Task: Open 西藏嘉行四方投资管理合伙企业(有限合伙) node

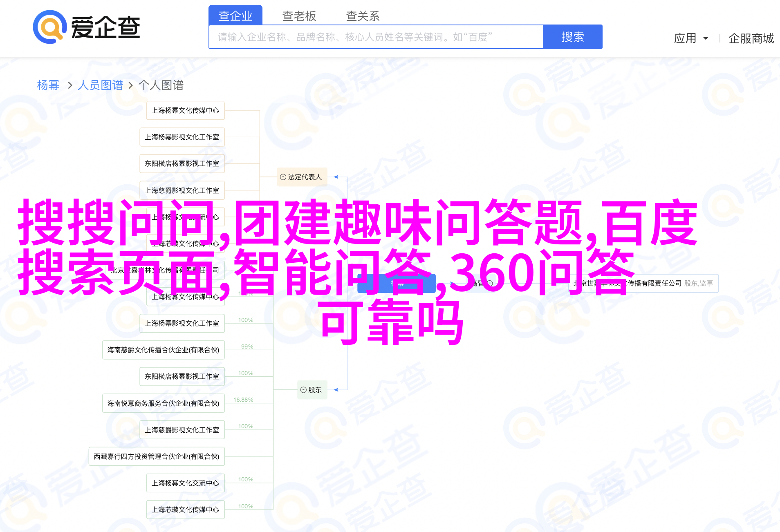Action: click(157, 456)
